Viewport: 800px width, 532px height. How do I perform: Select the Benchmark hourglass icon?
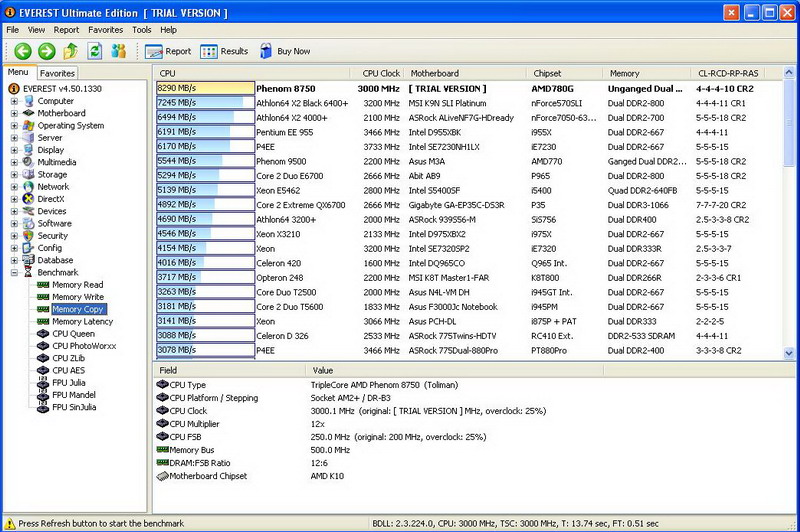pyautogui.click(x=29, y=272)
